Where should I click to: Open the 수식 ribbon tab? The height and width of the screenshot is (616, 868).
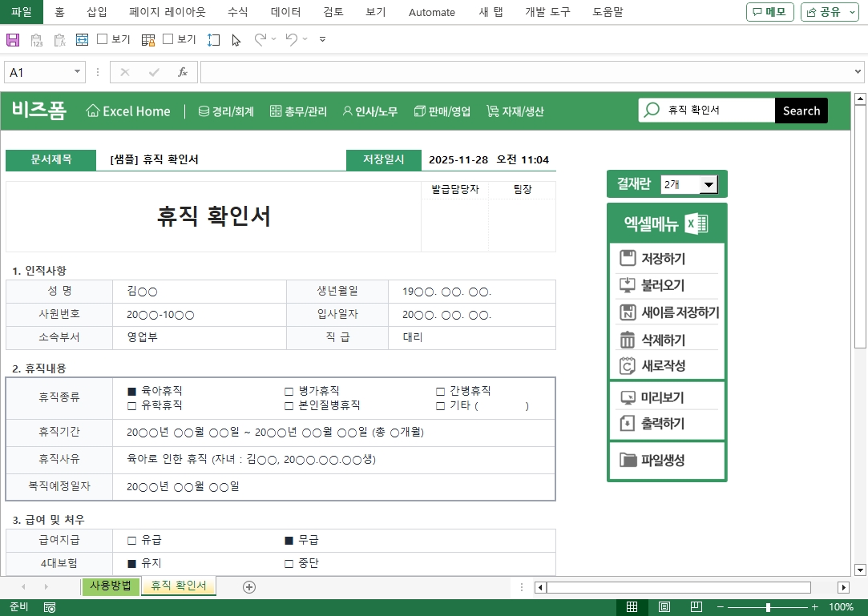238,12
